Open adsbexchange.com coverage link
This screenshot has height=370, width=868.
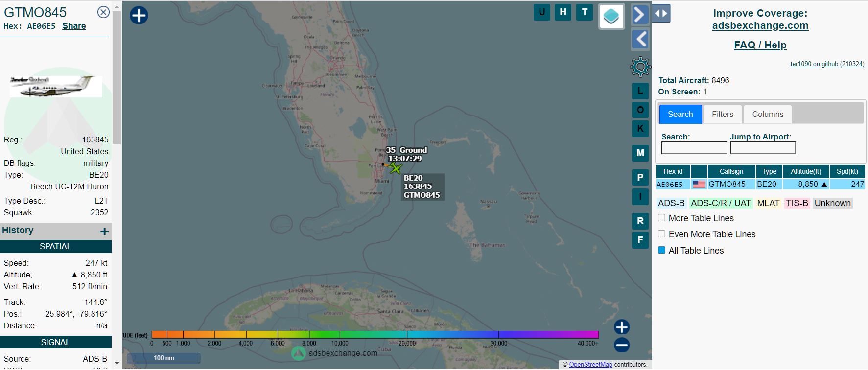pos(760,25)
